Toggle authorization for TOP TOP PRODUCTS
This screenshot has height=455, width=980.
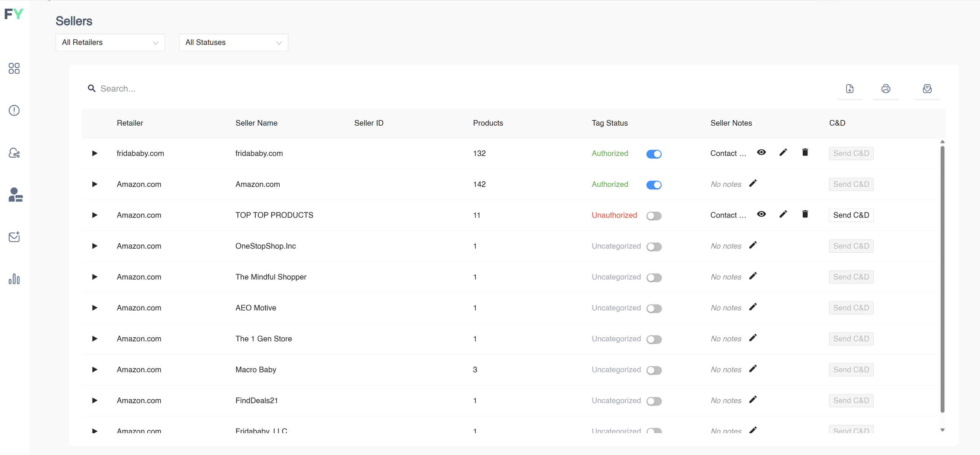(x=654, y=216)
